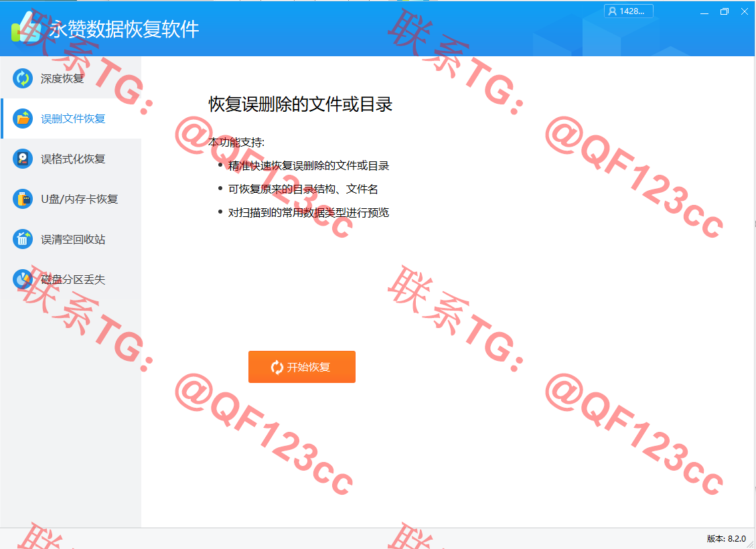Select the 误删文件恢复 tab
Image resolution: width=756 pixels, height=549 pixels.
[x=71, y=119]
